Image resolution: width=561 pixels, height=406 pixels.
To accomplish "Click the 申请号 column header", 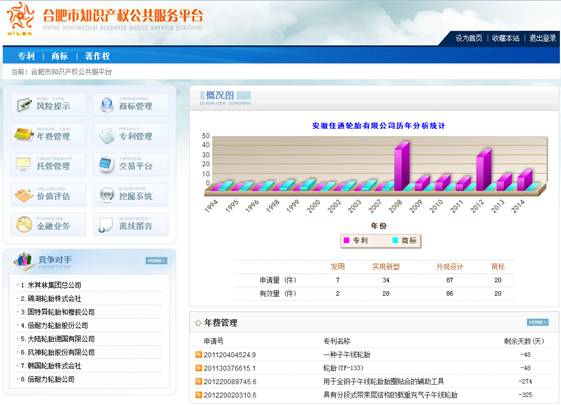I will (214, 341).
